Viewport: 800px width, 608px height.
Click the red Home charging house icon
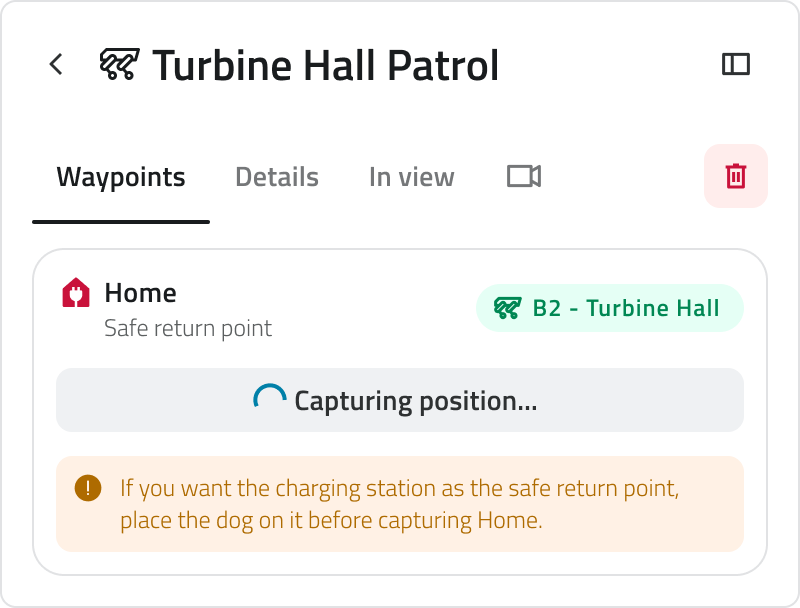click(x=76, y=293)
